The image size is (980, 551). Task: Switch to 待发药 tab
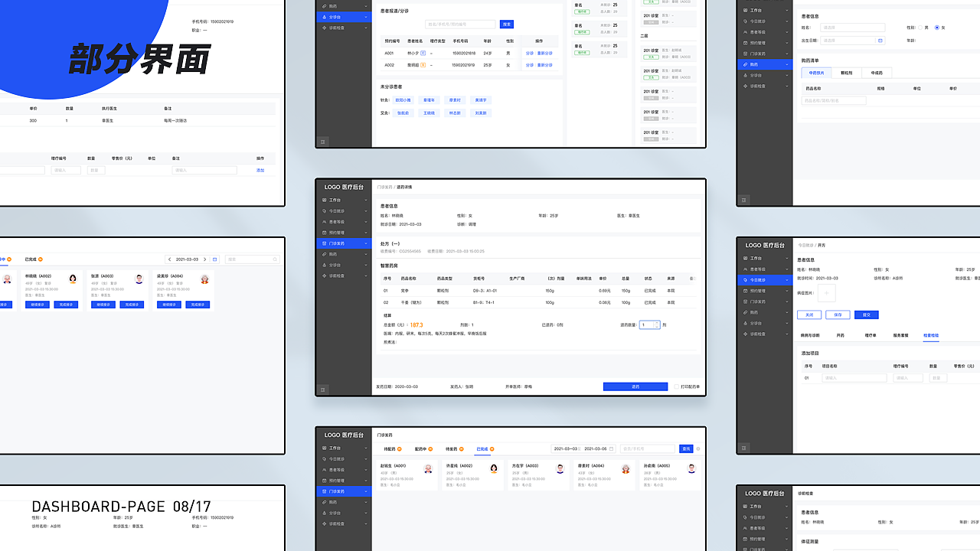coord(454,449)
